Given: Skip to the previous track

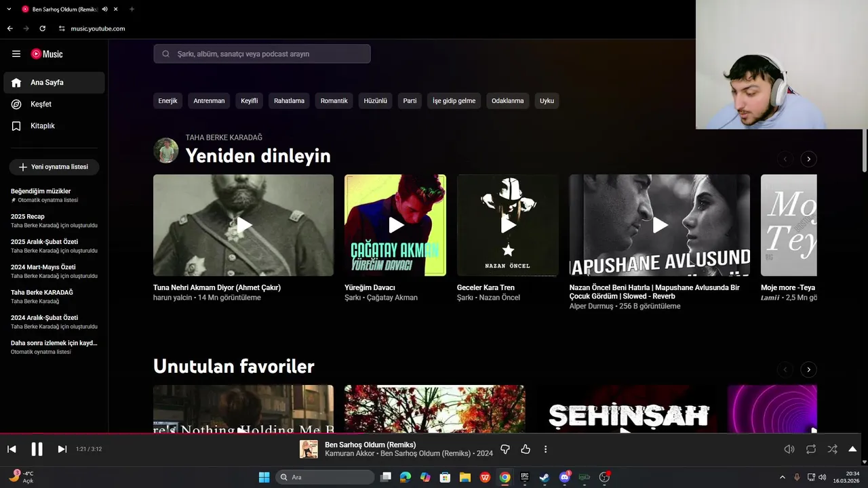Looking at the screenshot, I should pos(12,449).
